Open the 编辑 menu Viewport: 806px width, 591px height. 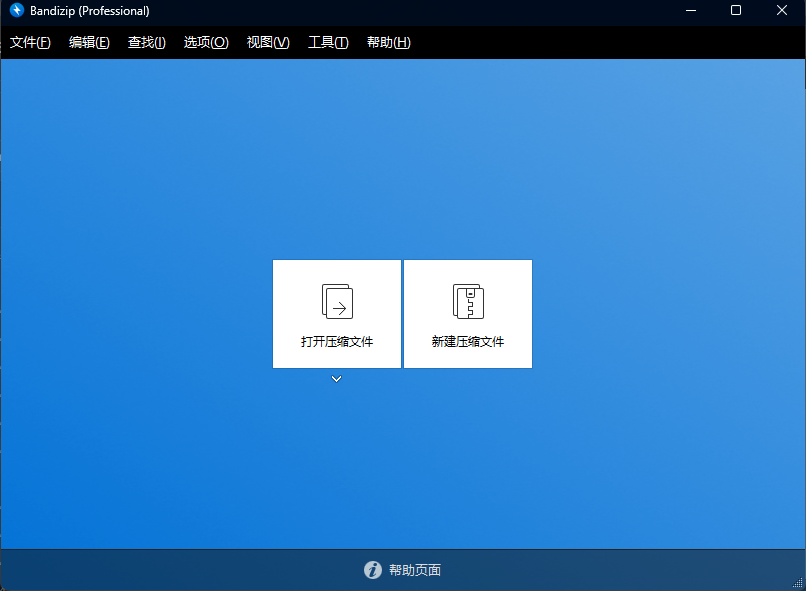click(89, 42)
